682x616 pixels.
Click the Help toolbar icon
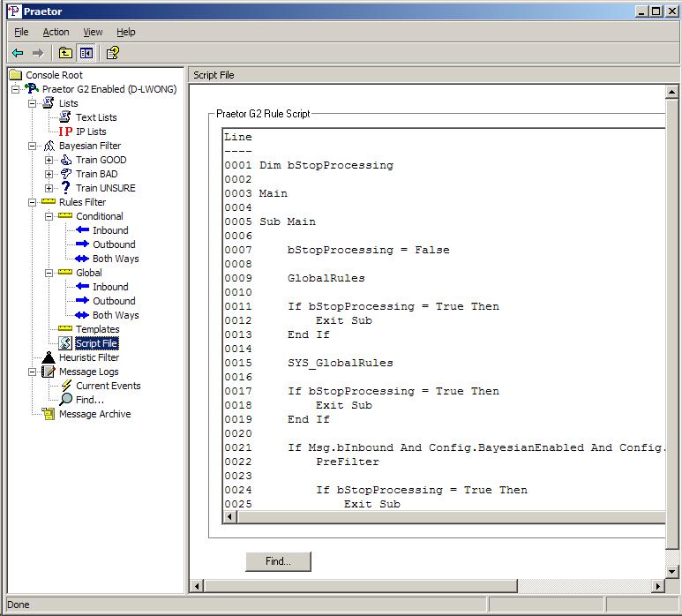tap(112, 53)
